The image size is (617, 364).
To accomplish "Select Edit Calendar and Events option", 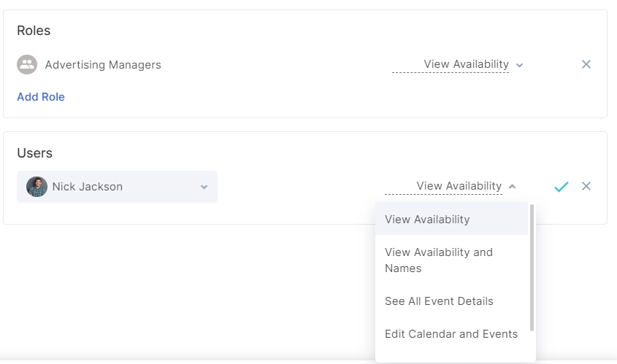I will click(x=451, y=334).
